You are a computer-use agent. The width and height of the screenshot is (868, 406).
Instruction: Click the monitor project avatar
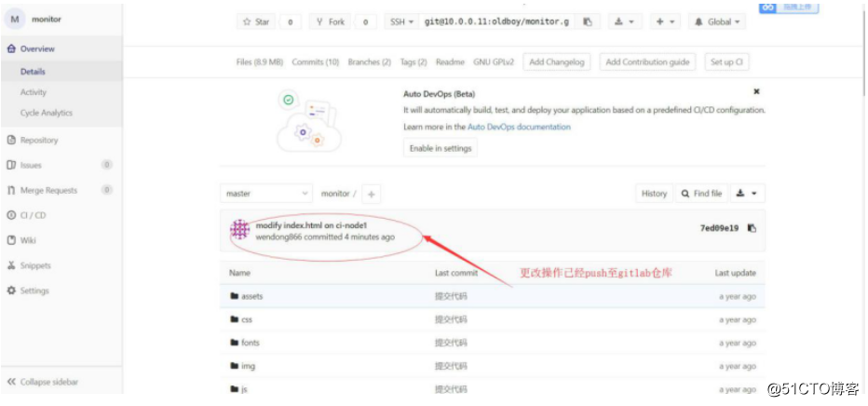click(x=15, y=20)
